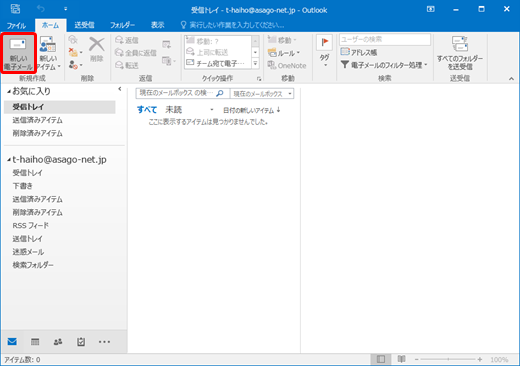Collapse the Favorites (お気に入り) group

(9, 91)
